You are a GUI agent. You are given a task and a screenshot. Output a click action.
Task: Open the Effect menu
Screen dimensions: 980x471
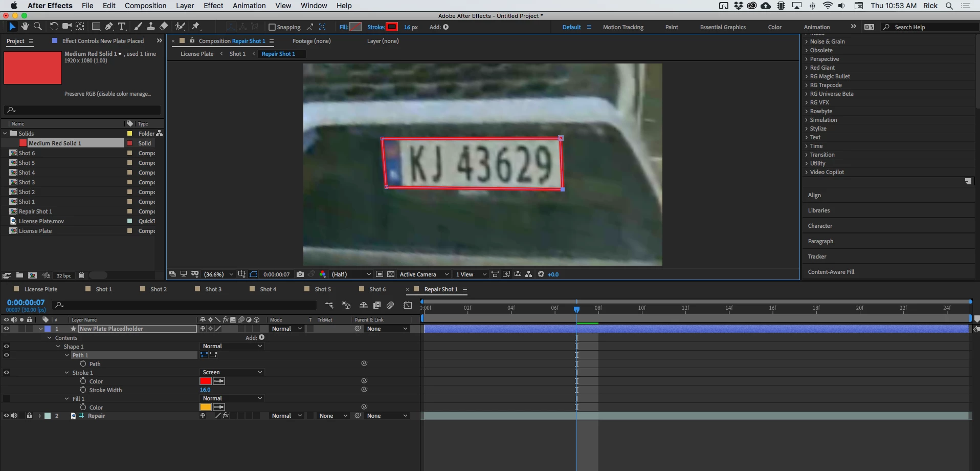(213, 6)
